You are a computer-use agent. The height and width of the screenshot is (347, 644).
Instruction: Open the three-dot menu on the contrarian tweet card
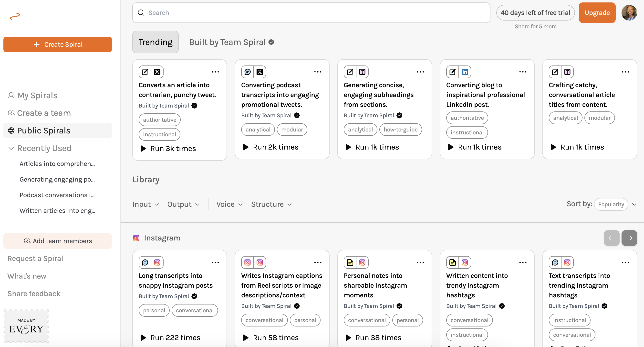click(215, 72)
